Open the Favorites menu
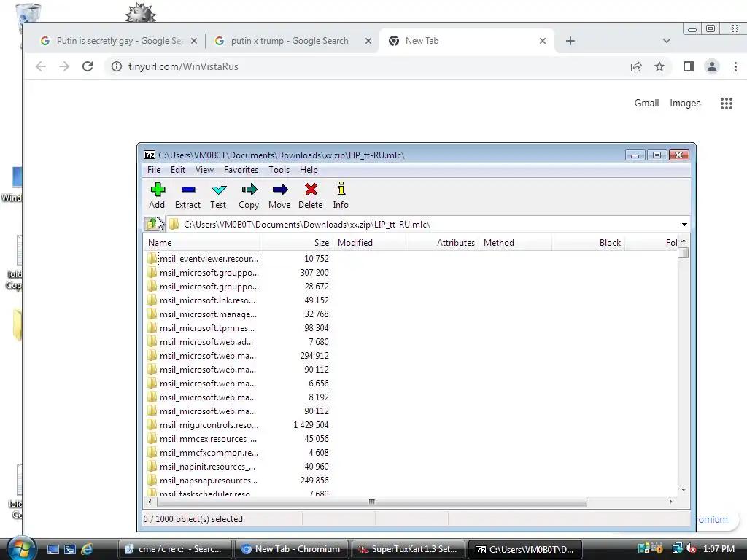Image resolution: width=747 pixels, height=560 pixels. pos(241,170)
